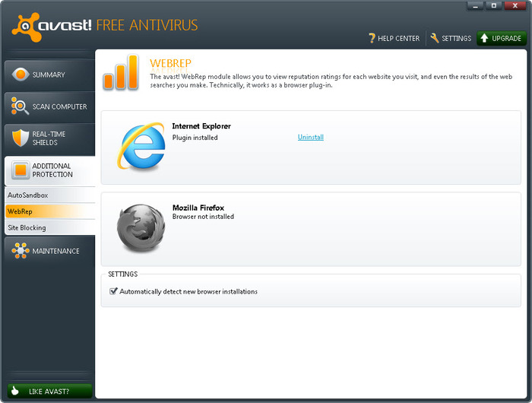
Task: Click the Scan Computer magnifier icon
Action: click(x=20, y=106)
